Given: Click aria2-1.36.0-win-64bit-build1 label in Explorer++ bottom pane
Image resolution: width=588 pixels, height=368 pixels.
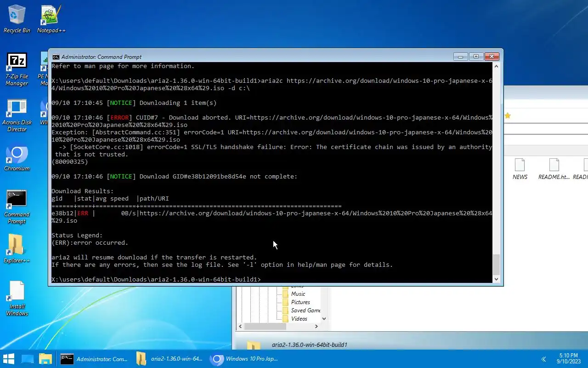Looking at the screenshot, I should click(x=309, y=345).
